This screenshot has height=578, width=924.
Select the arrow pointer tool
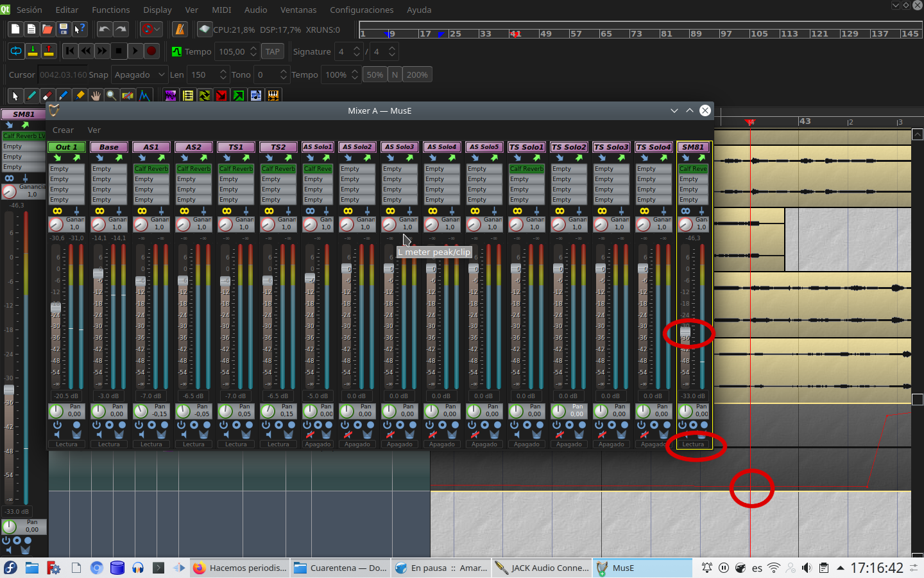(x=15, y=95)
